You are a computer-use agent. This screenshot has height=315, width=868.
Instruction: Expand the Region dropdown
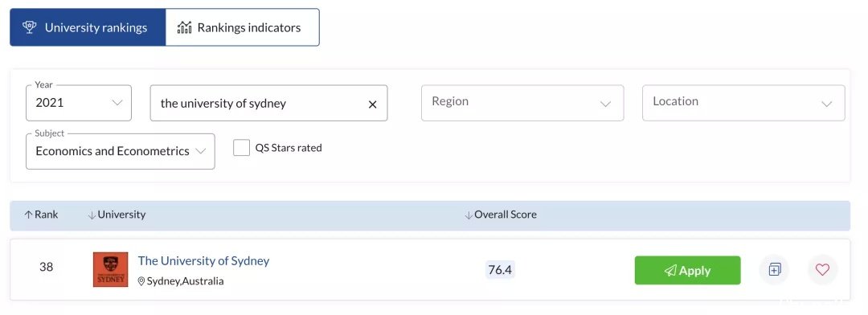click(522, 103)
